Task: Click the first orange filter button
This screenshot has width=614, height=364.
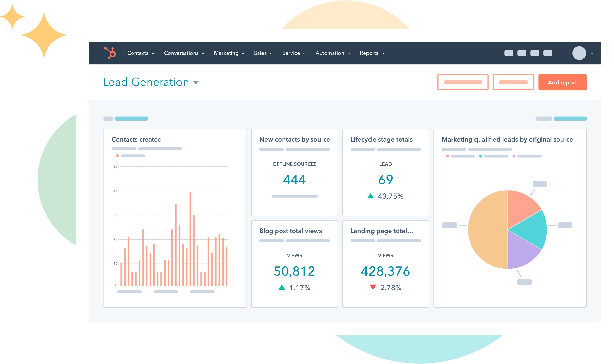Action: click(x=462, y=82)
